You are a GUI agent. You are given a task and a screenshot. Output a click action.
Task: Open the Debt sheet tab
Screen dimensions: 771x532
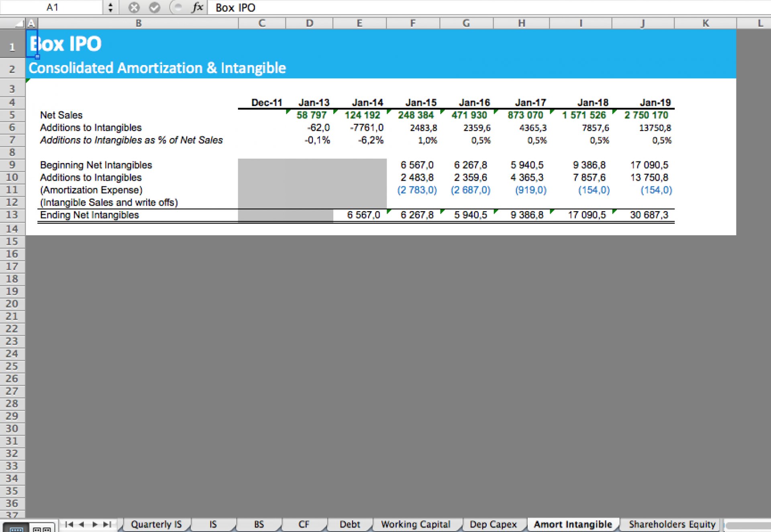click(350, 524)
